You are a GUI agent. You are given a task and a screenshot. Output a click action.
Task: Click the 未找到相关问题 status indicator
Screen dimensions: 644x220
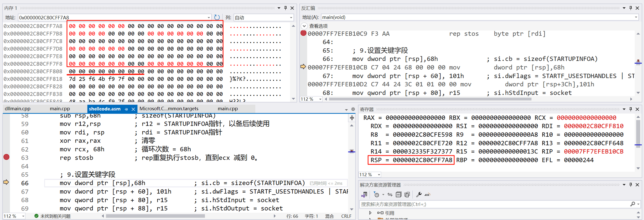coord(53,216)
